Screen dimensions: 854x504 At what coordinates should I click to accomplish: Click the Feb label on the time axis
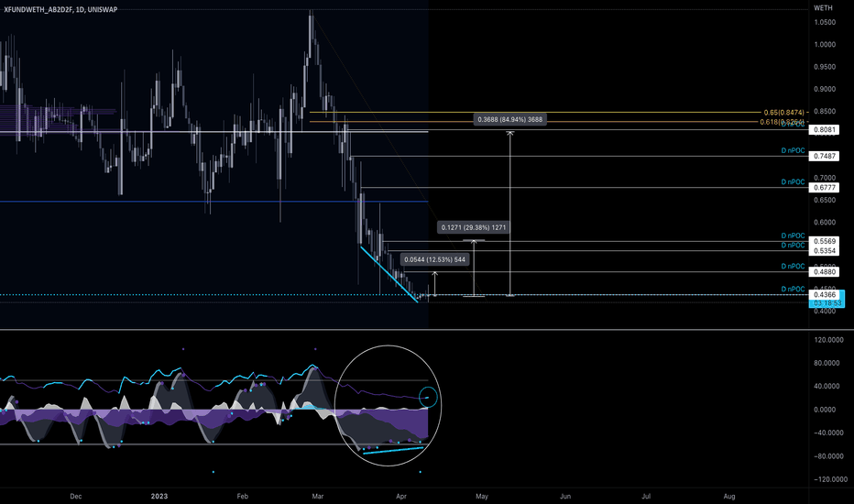coord(243,497)
